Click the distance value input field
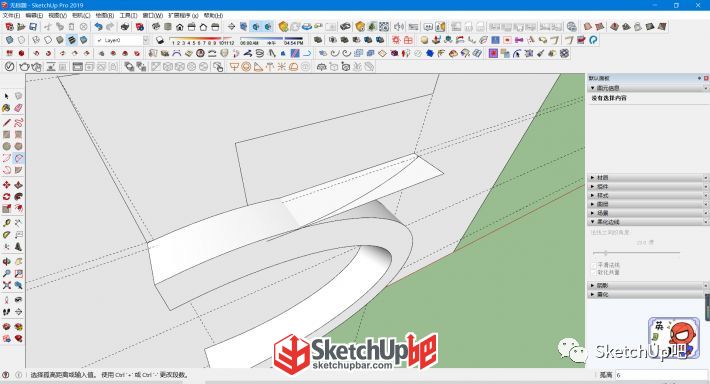 pos(660,375)
